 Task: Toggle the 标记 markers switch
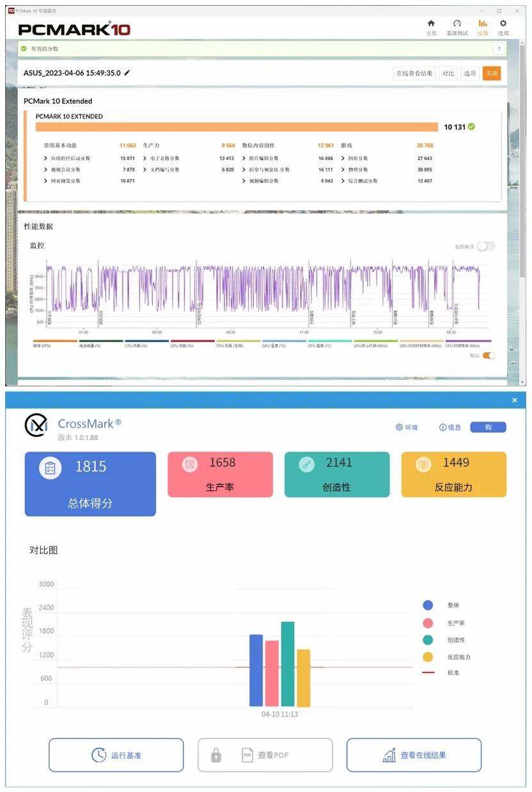(489, 356)
